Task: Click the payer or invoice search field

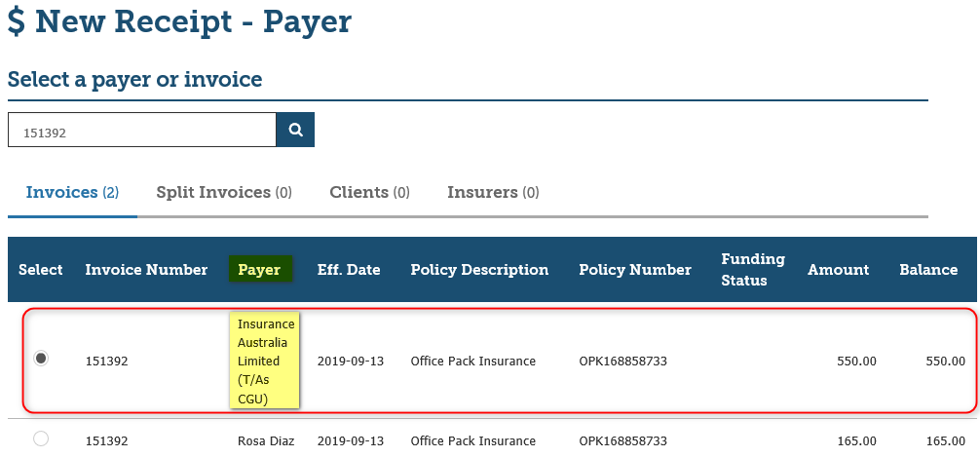Action: pos(142,131)
